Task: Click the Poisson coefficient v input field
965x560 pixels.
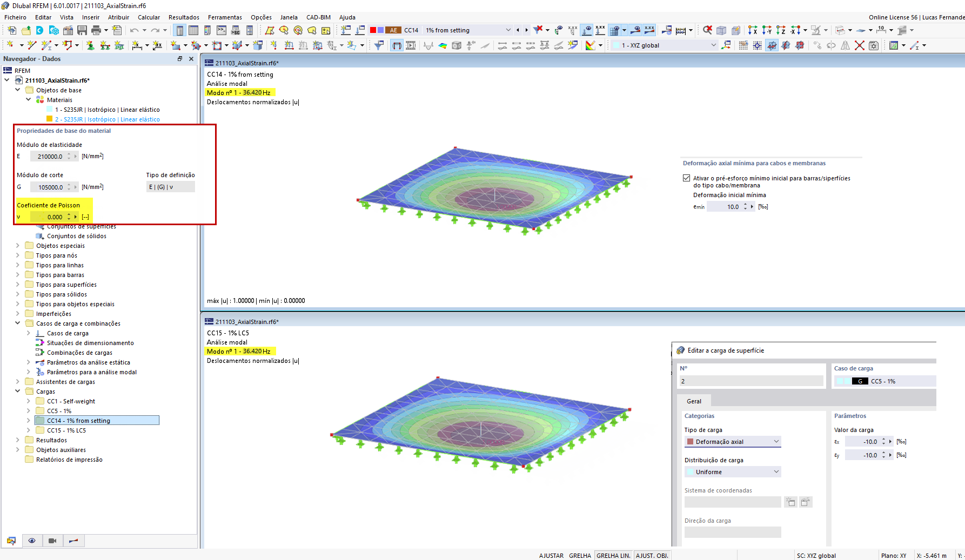Action: pyautogui.click(x=49, y=217)
